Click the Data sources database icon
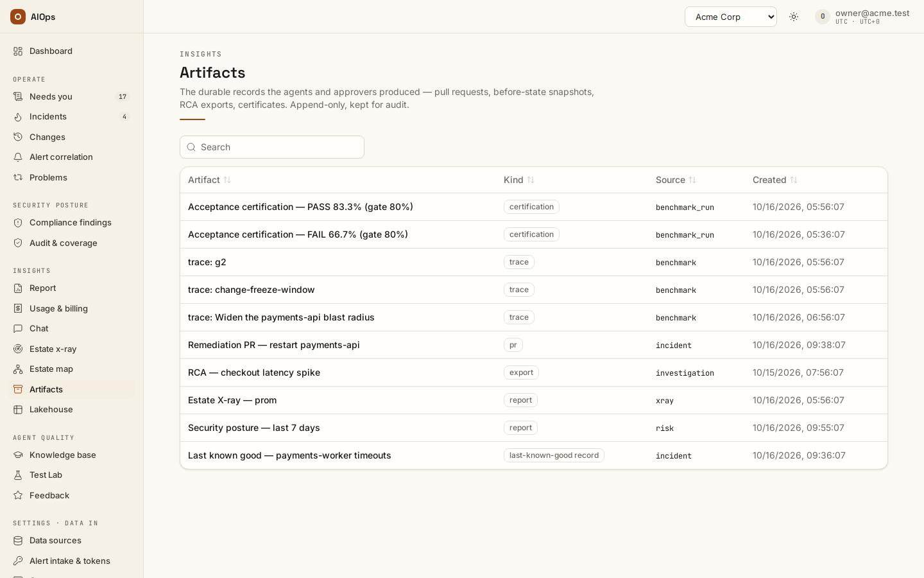Screen dimensions: 924x578 18,541
